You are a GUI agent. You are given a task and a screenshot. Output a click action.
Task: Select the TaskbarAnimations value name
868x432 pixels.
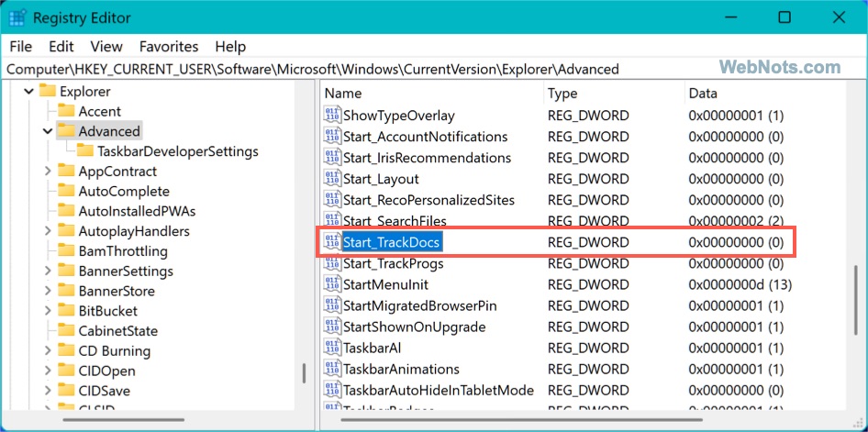click(x=401, y=369)
